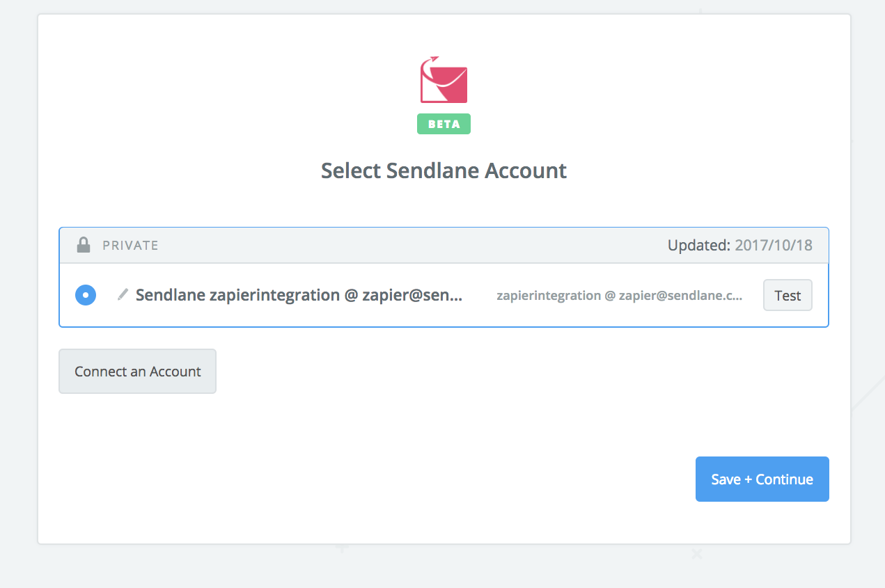Screen dimensions: 885x588
Task: Click Connect an Account
Action: (137, 371)
